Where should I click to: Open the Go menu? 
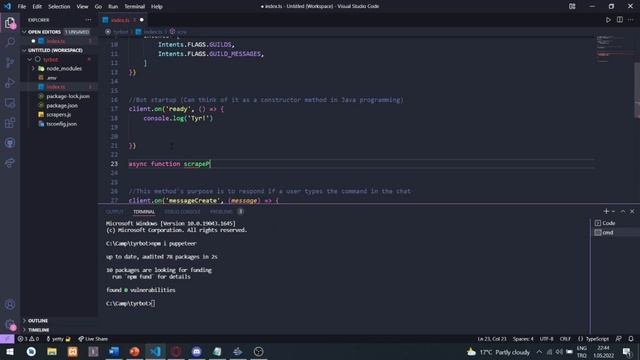point(98,7)
